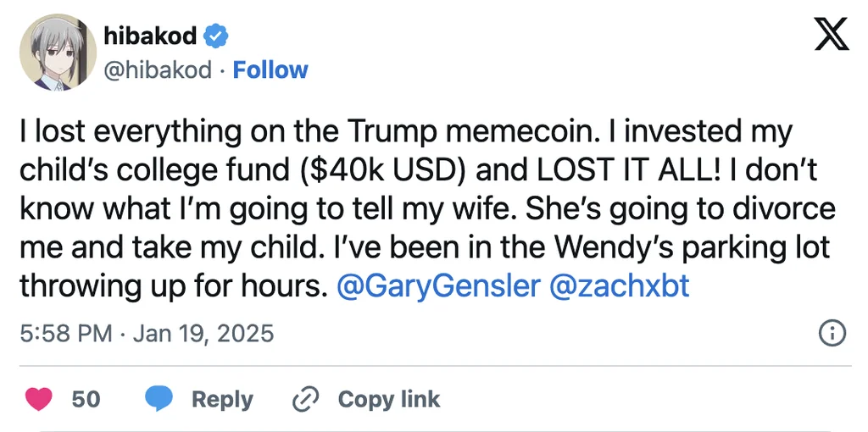Click the reply speech bubble icon
The width and height of the screenshot is (868, 432).
159,399
